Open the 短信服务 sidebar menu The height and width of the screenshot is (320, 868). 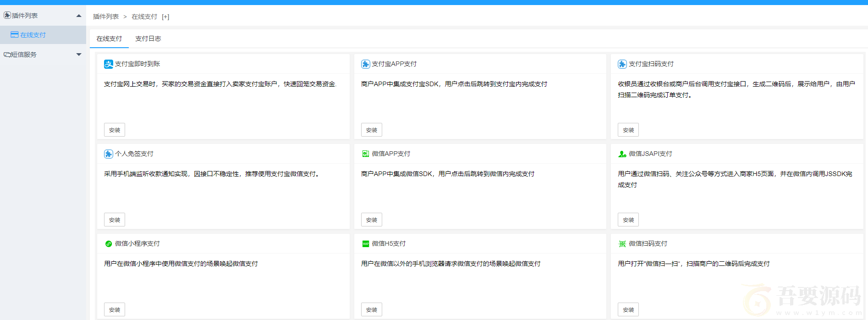coord(43,54)
